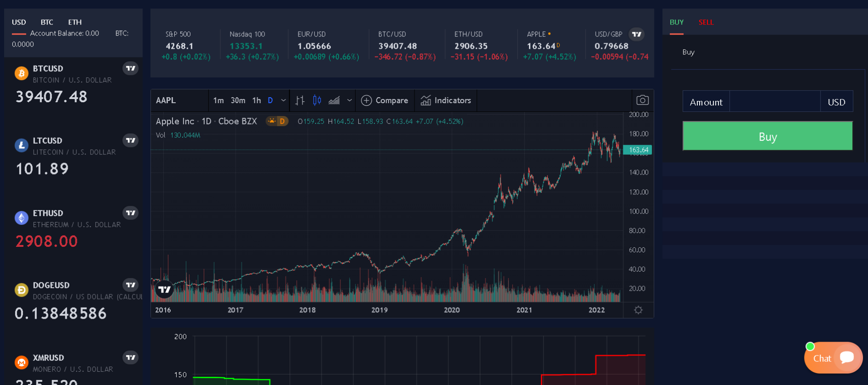
Task: Select the 1m timeframe
Action: click(218, 100)
